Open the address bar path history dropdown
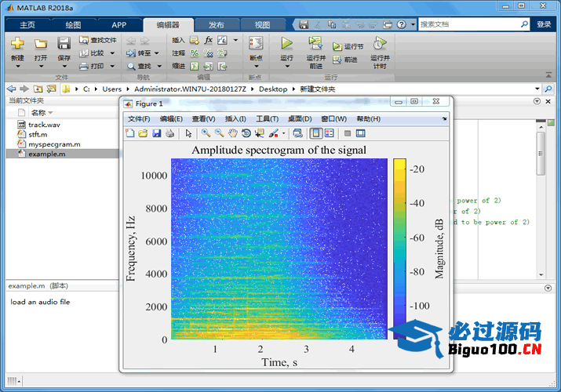Image resolution: width=561 pixels, height=392 pixels. pos(537,89)
